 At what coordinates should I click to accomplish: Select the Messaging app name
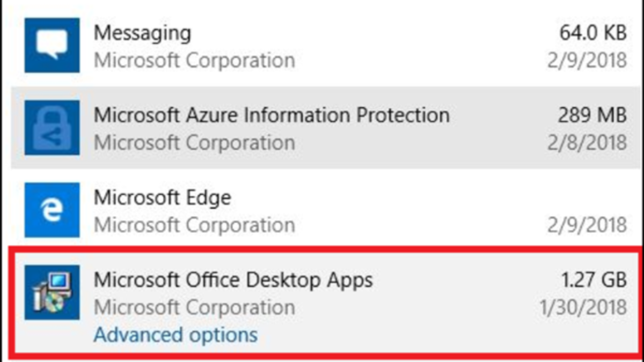tap(142, 33)
